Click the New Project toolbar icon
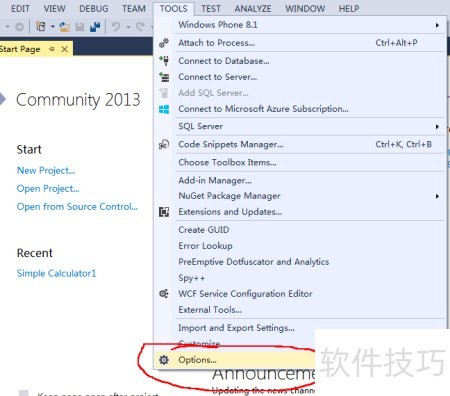The height and width of the screenshot is (396, 450). point(40,26)
